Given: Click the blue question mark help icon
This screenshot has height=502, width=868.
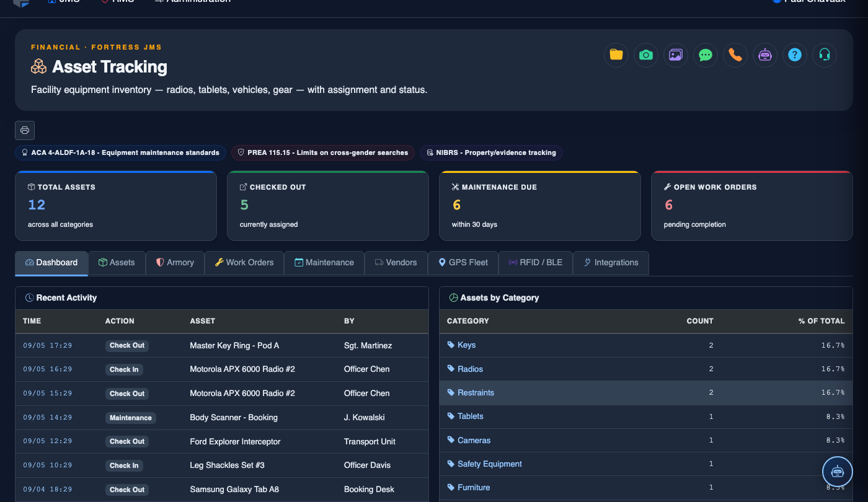Looking at the screenshot, I should [x=795, y=55].
